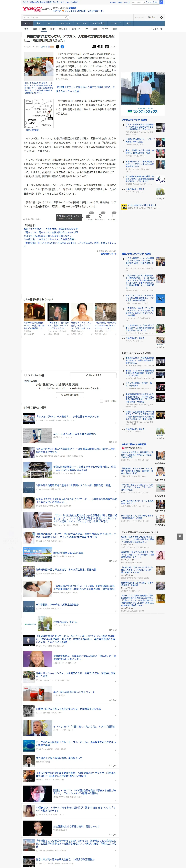This screenshot has height=868, width=186.
Task: Click the comment count bubble icon 458 near date
Action: 44,47
